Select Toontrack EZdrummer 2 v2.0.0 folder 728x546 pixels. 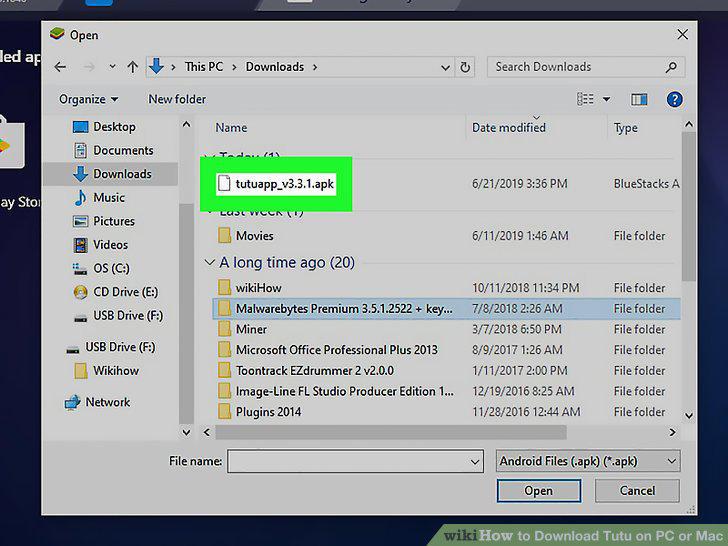point(315,371)
